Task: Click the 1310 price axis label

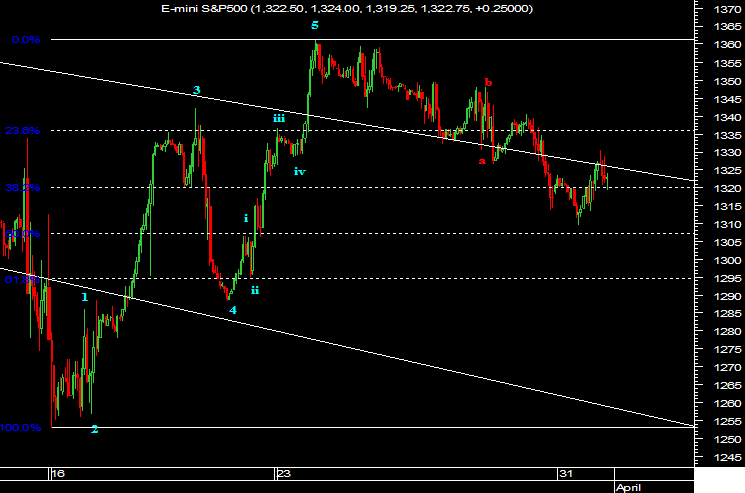Action: pyautogui.click(x=727, y=224)
